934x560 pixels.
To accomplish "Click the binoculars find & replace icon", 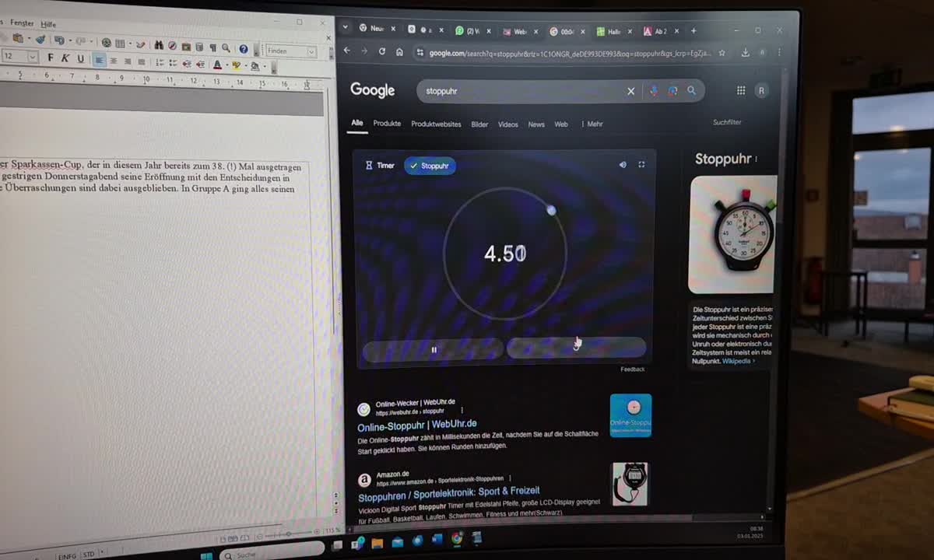I will [159, 45].
